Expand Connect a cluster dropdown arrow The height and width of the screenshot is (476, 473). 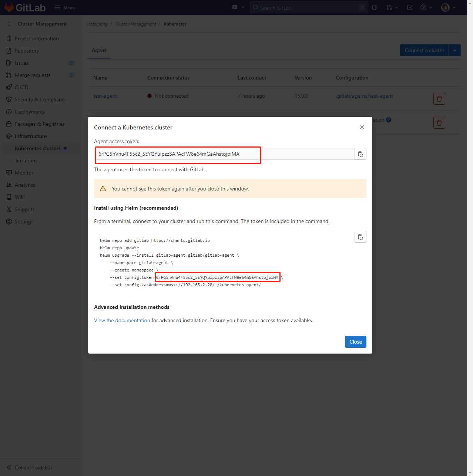[x=455, y=50]
